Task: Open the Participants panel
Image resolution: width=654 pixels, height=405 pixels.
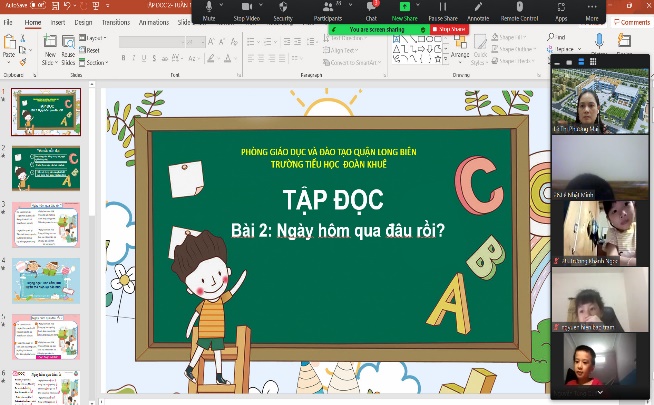Action: click(329, 8)
